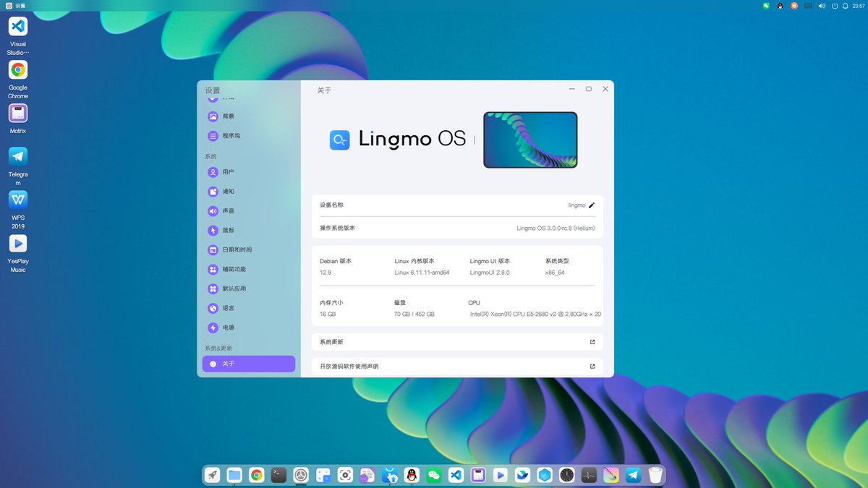
Task: Open the system monitor icon in the dock
Action: [589, 475]
